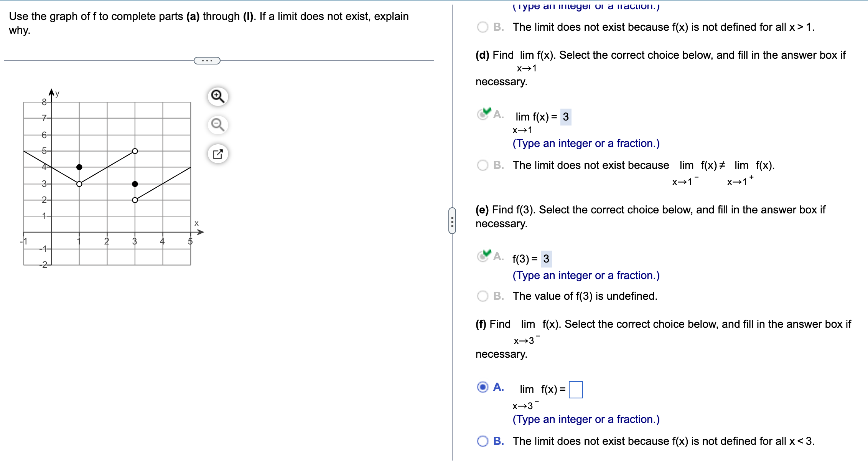Click the green checkmark beside part (d) choice A

tap(486, 112)
